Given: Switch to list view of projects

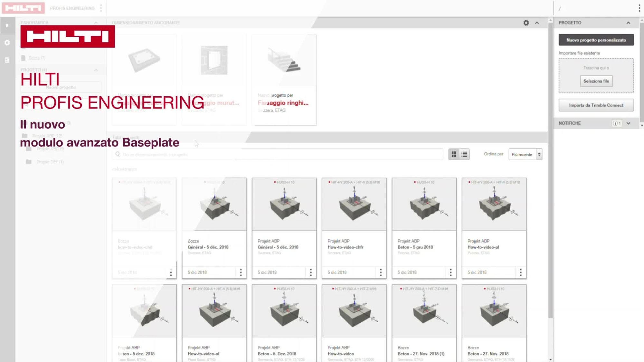Looking at the screenshot, I should [x=464, y=154].
